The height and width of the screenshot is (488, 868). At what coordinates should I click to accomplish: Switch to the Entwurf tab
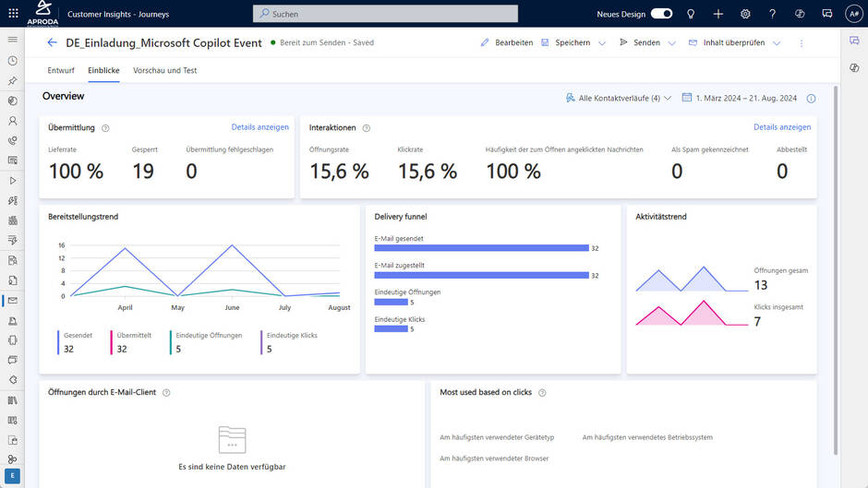pos(61,70)
